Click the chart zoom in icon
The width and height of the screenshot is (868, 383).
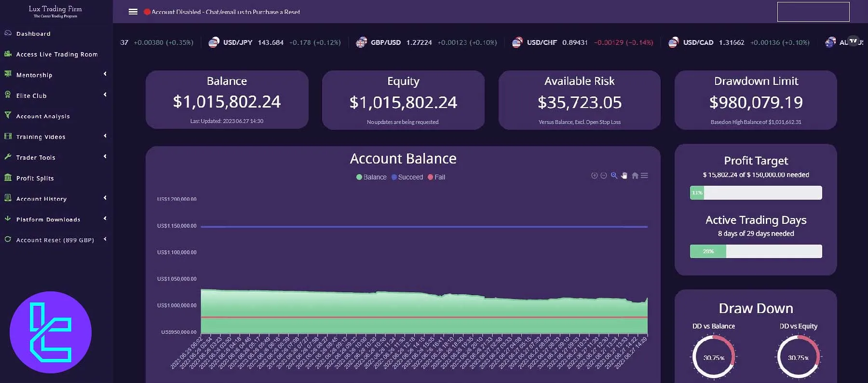point(594,176)
